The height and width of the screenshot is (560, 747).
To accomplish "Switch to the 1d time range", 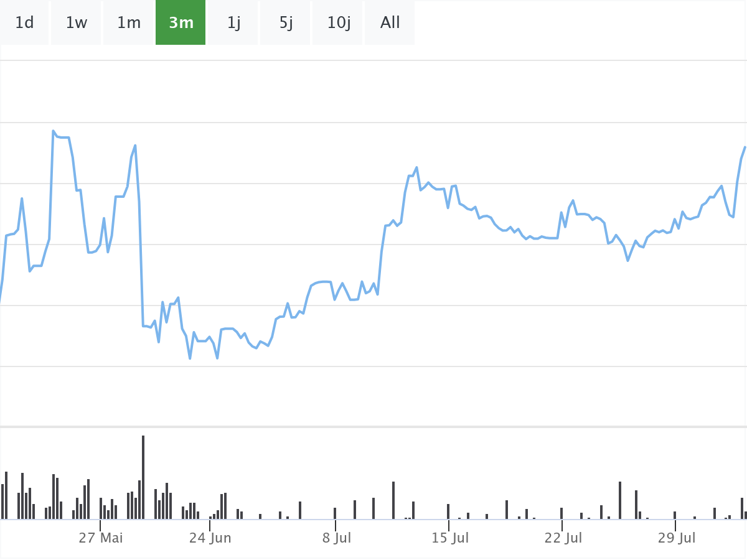I will coord(24,23).
